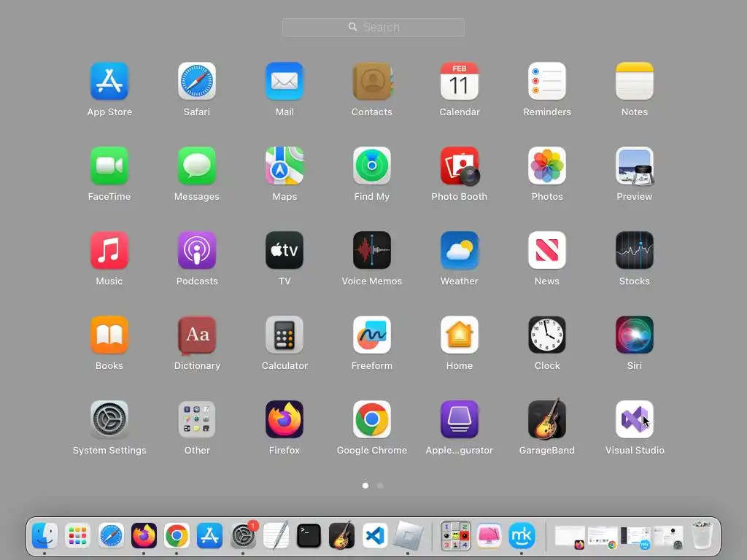
Task: Activate the Siri app
Action: (635, 335)
